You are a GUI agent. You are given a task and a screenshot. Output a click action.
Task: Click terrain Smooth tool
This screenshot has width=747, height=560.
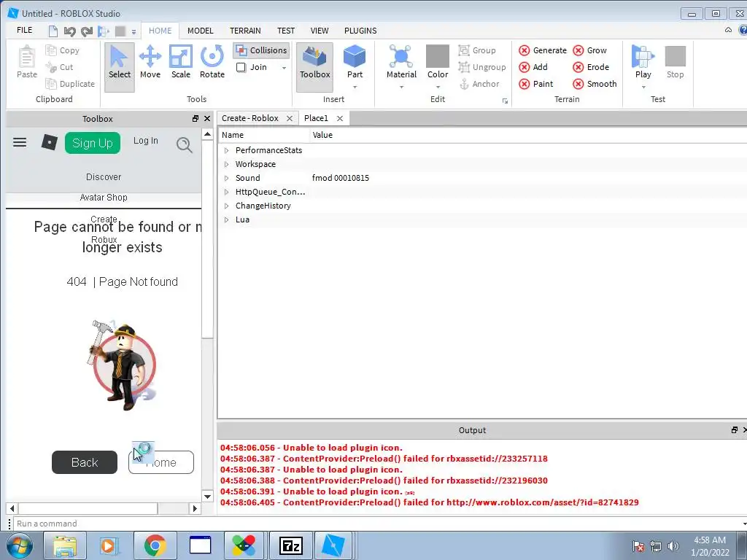coord(595,84)
